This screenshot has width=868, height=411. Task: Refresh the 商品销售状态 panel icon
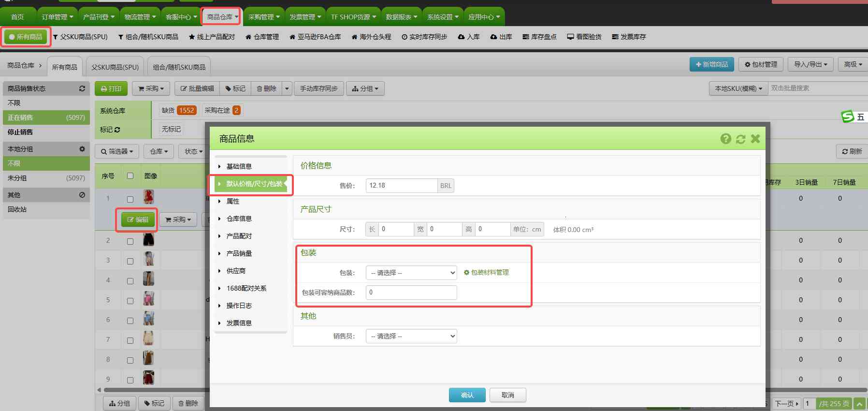click(x=82, y=88)
